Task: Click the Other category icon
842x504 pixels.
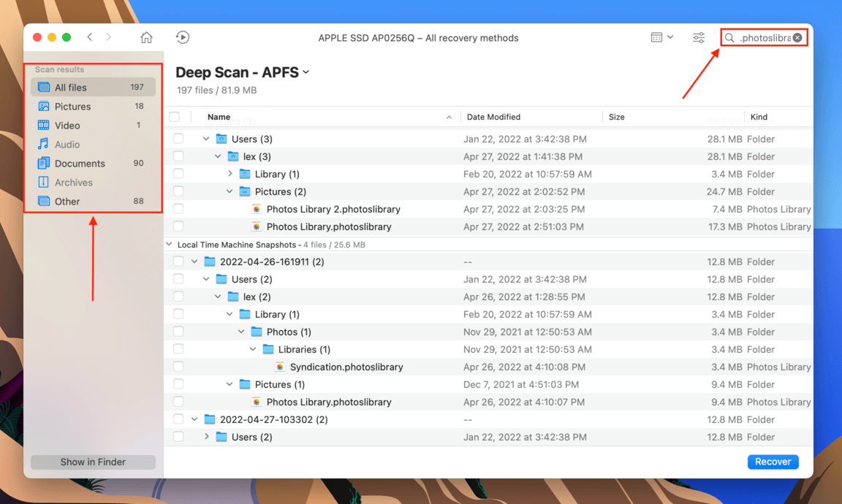Action: click(44, 202)
